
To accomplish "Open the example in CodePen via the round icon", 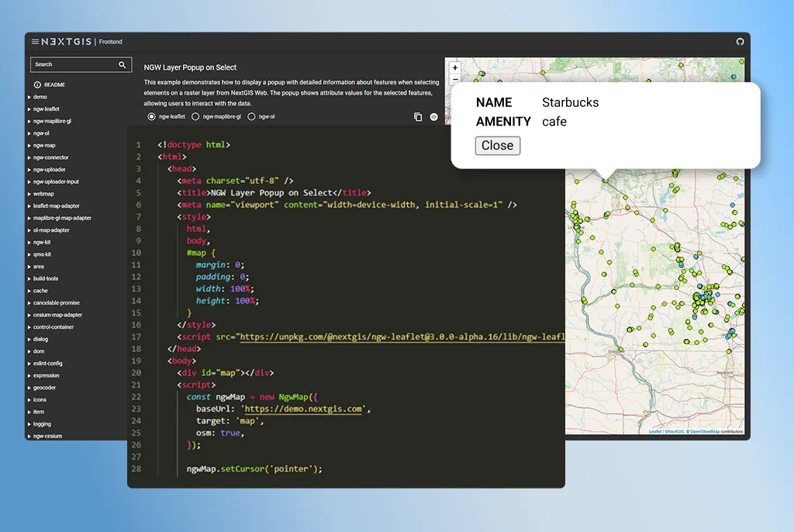I will point(434,117).
